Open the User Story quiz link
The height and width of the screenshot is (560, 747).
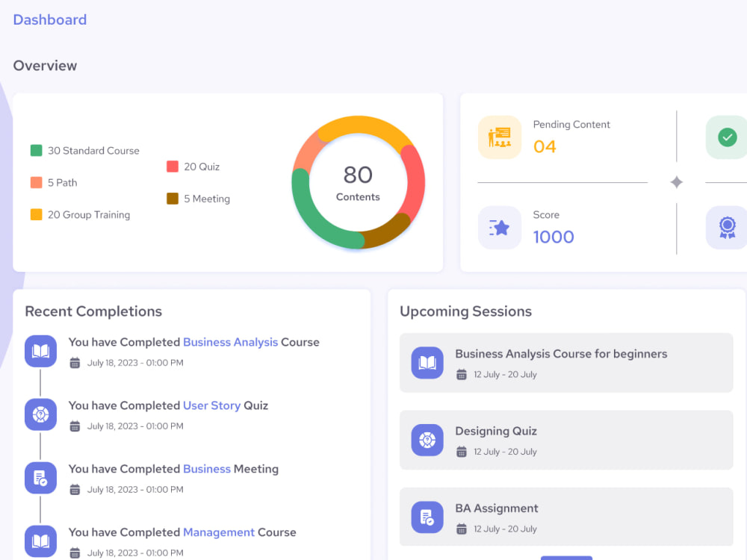tap(211, 405)
